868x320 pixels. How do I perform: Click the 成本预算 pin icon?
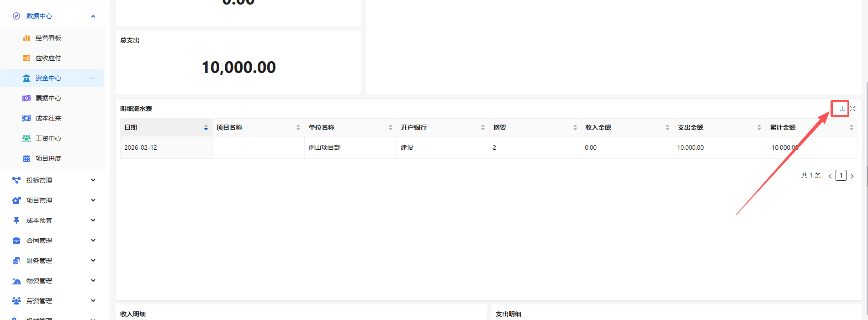16,220
